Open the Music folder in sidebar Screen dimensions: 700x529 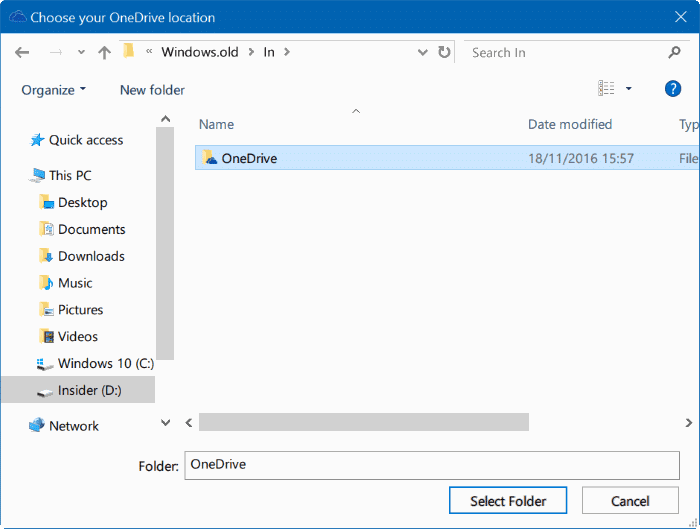pyautogui.click(x=75, y=283)
